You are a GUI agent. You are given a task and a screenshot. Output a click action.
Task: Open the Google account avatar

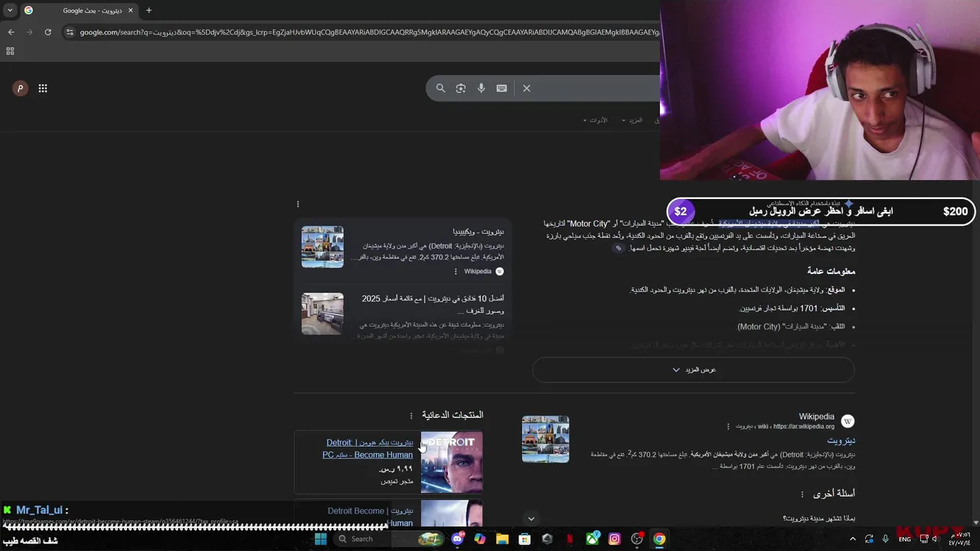point(20,88)
